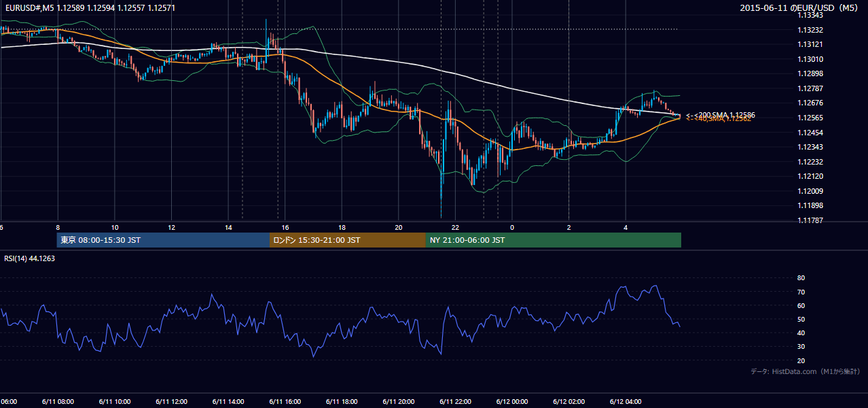Screen dimensions: 868x408
Task: Click hour tick 0 on price chart axis
Action: 512,227
